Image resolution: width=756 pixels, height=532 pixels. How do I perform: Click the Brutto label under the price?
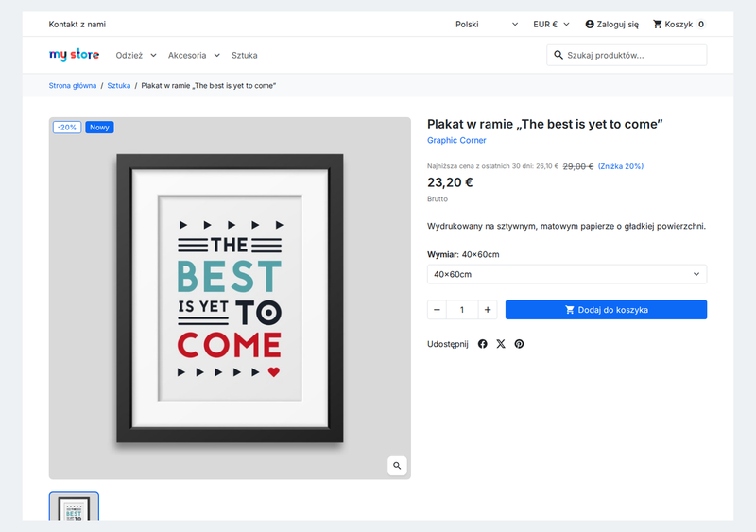click(x=438, y=198)
